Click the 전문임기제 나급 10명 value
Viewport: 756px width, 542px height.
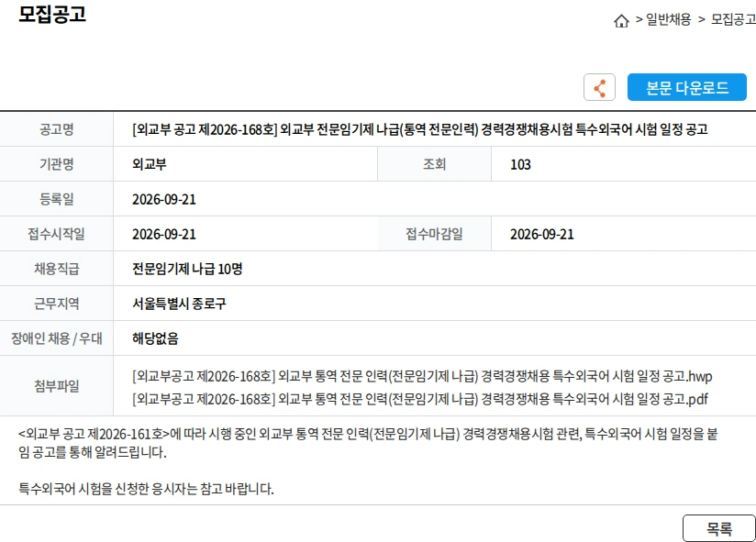[187, 269]
